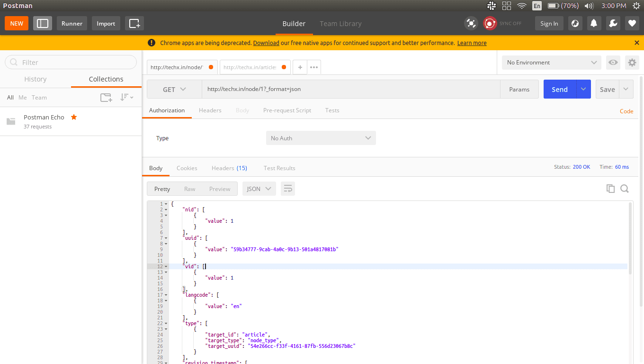Open the request Headers tab

tap(210, 110)
